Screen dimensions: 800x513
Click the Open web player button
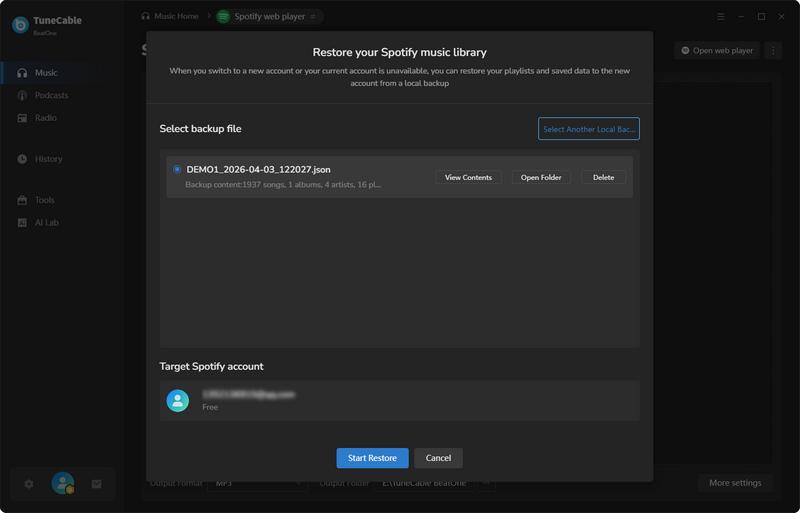coord(717,51)
